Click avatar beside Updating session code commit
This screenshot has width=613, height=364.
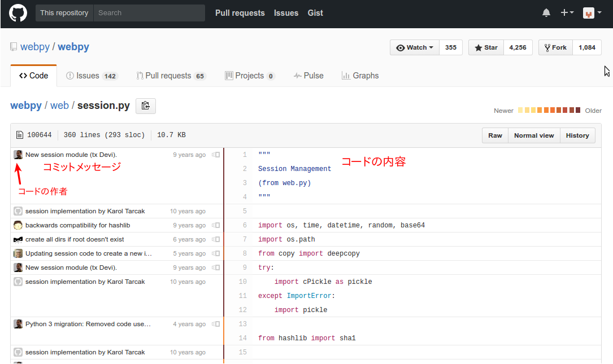coord(18,253)
